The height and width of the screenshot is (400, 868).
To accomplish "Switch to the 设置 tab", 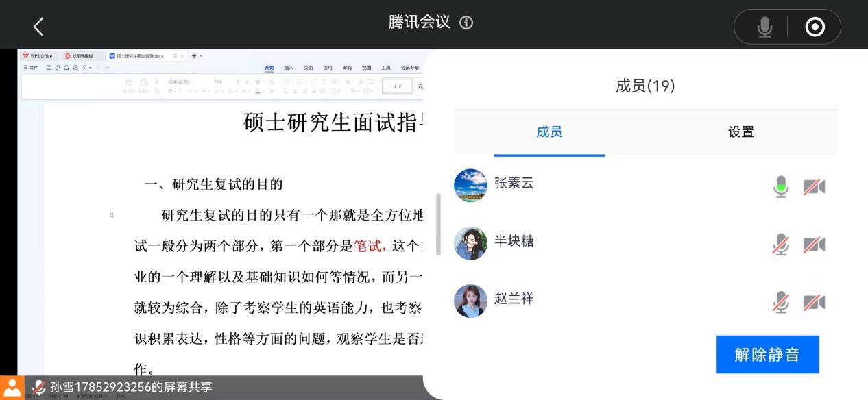I will coord(740,132).
